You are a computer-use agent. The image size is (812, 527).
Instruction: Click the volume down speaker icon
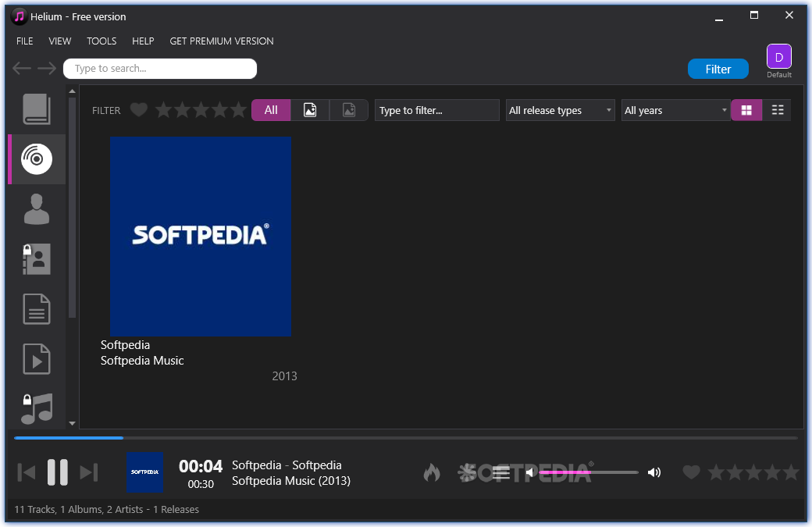pos(529,472)
